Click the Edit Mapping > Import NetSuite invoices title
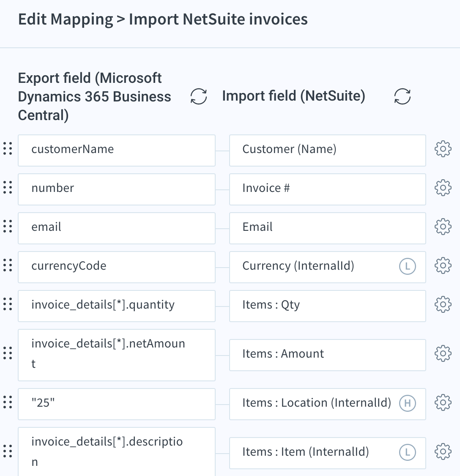 (163, 19)
